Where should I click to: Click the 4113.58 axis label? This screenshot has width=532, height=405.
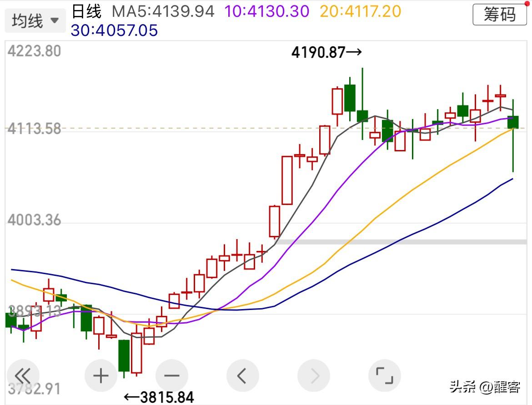pos(34,129)
